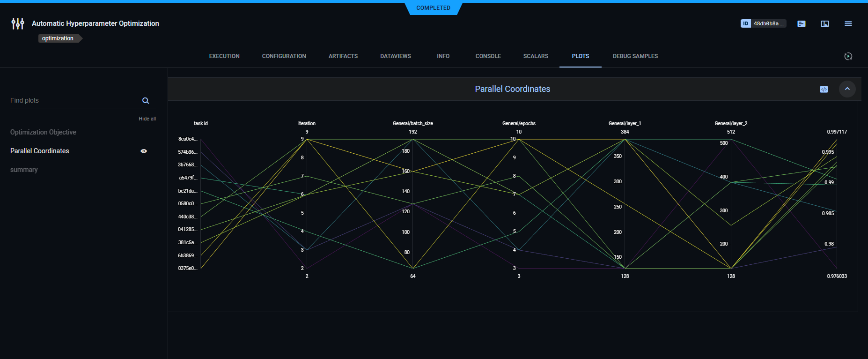The image size is (868, 359).
Task: Go to the CONSOLE tab
Action: click(x=488, y=56)
